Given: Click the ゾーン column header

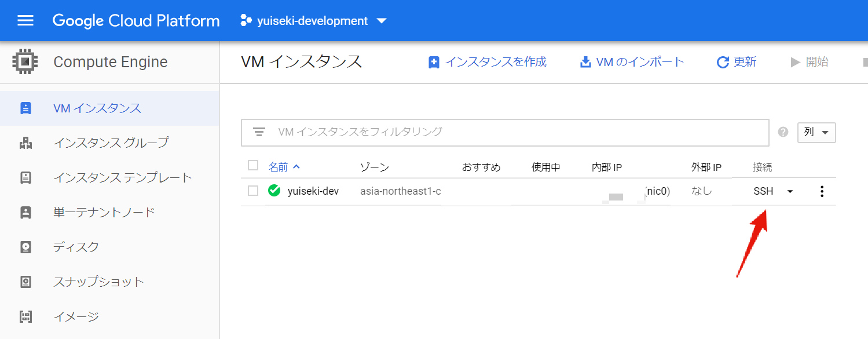Looking at the screenshot, I should [x=375, y=167].
